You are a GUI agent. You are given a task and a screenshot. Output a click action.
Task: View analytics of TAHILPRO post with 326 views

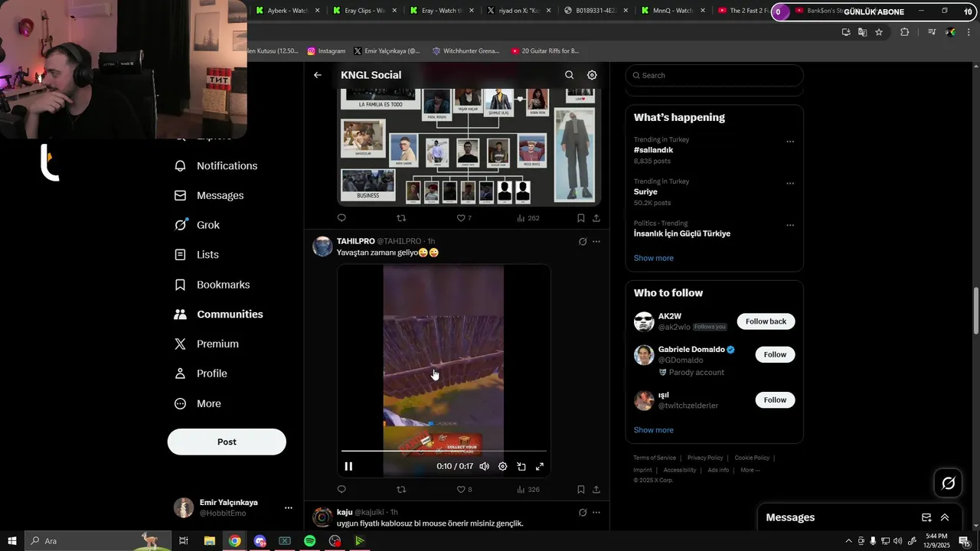pyautogui.click(x=528, y=489)
